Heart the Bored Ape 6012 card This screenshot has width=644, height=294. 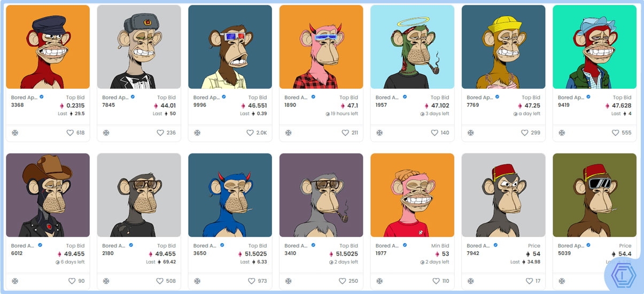click(72, 281)
